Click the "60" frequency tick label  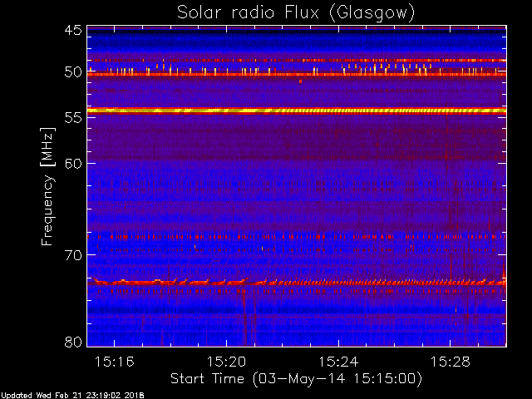point(73,163)
